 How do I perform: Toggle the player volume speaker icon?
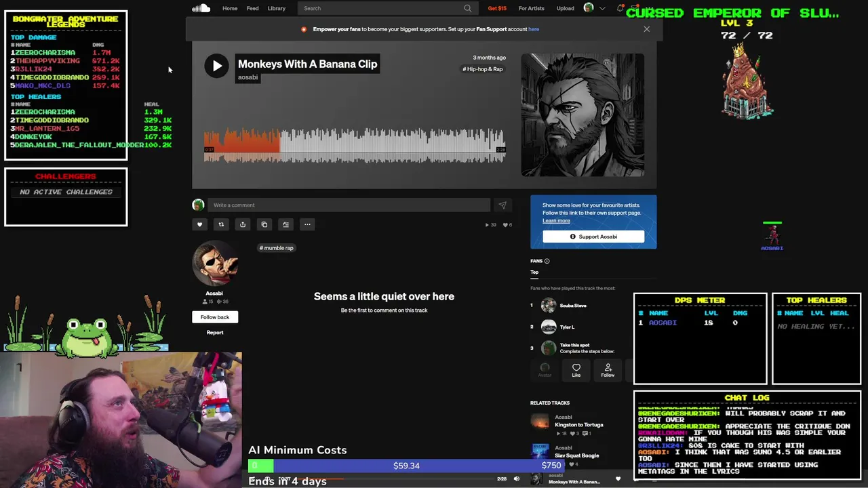click(x=517, y=479)
